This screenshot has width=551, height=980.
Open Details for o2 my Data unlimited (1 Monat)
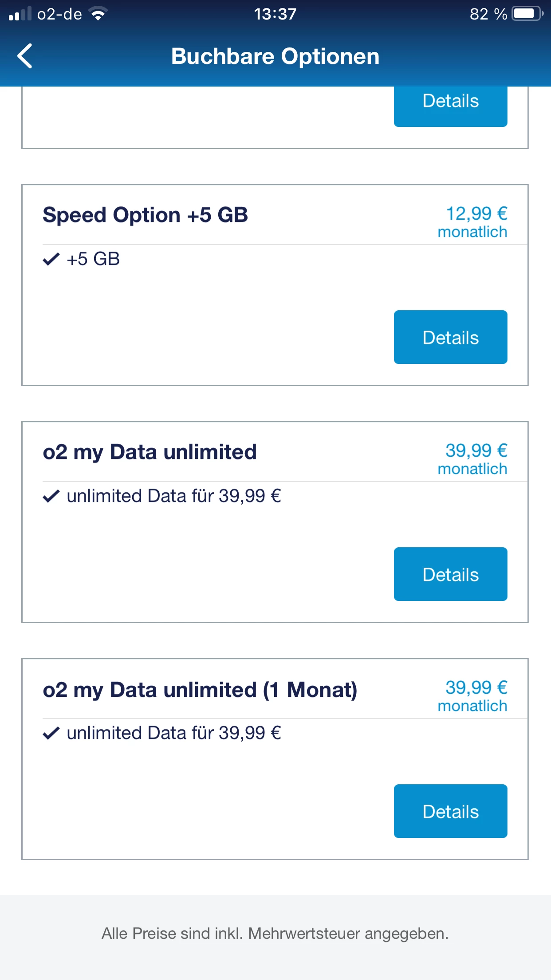click(x=450, y=811)
